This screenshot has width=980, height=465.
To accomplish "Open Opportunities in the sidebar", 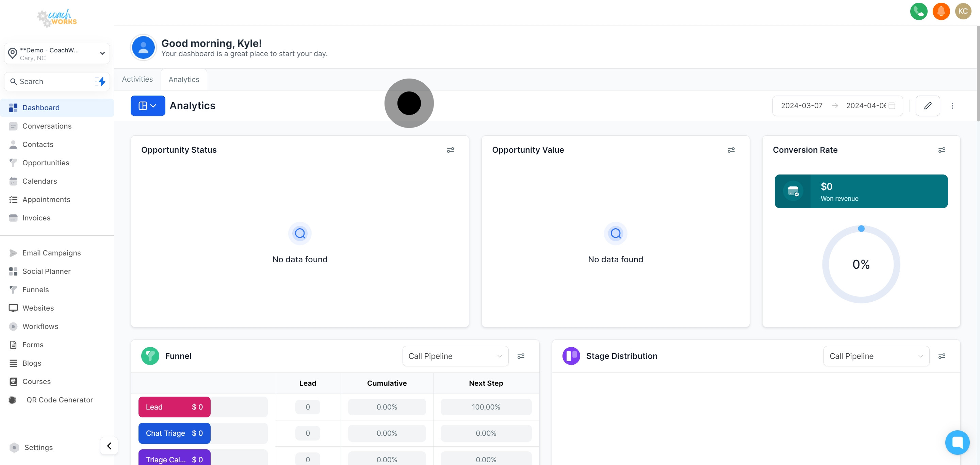I will click(x=46, y=163).
